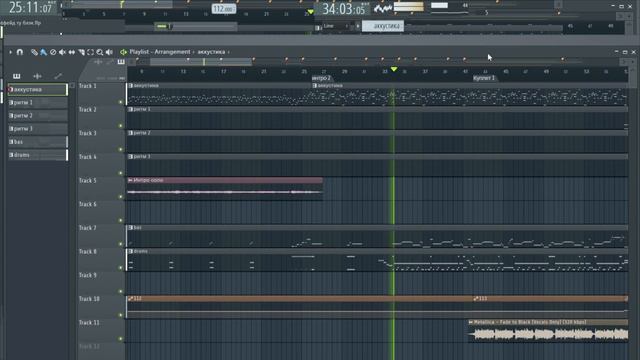Select the Select tool
Screen dimensions: 640x360
click(90, 52)
